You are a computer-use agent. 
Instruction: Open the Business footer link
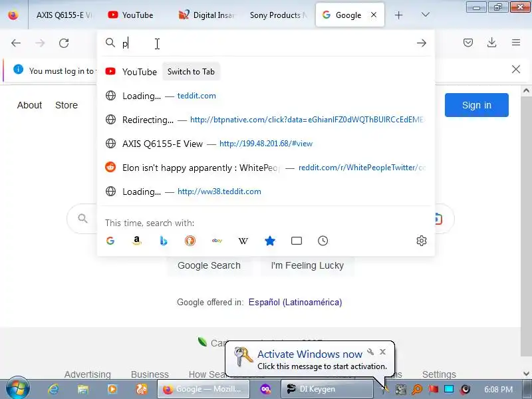pos(150,374)
